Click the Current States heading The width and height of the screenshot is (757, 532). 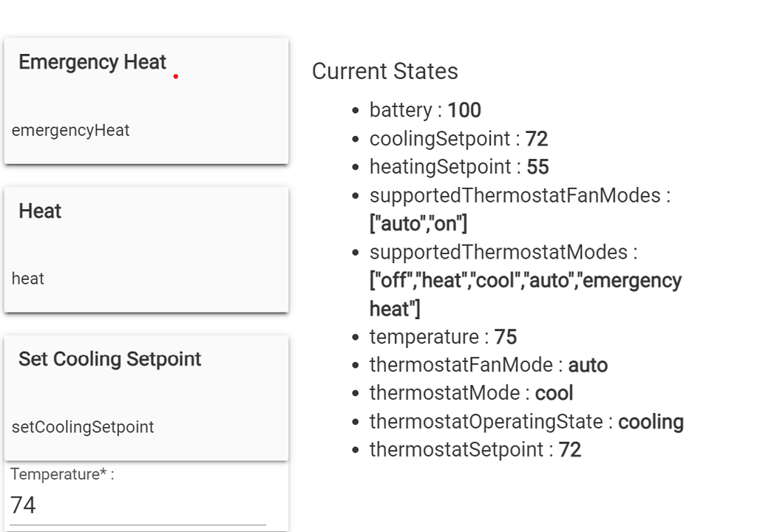pyautogui.click(x=384, y=72)
